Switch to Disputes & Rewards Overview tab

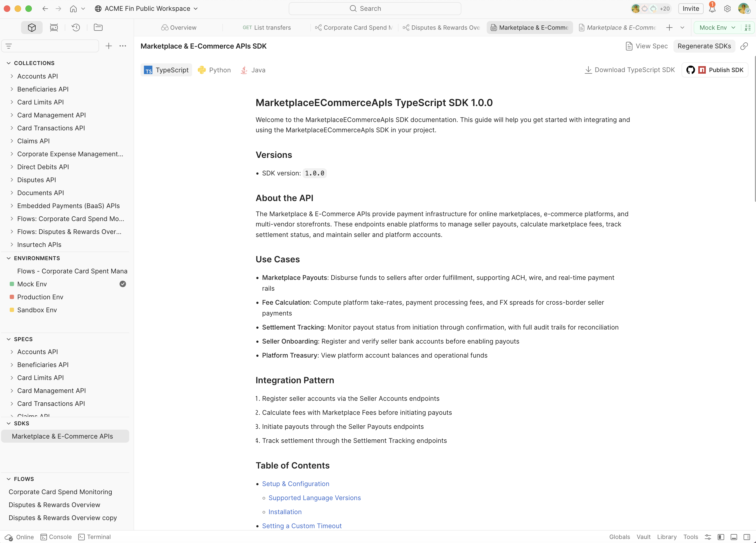[x=442, y=28]
